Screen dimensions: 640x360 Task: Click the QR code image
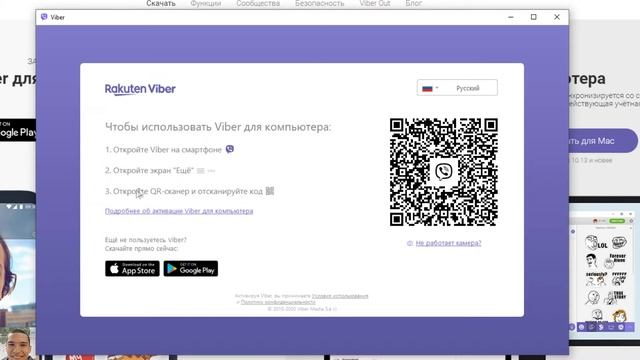click(x=444, y=172)
